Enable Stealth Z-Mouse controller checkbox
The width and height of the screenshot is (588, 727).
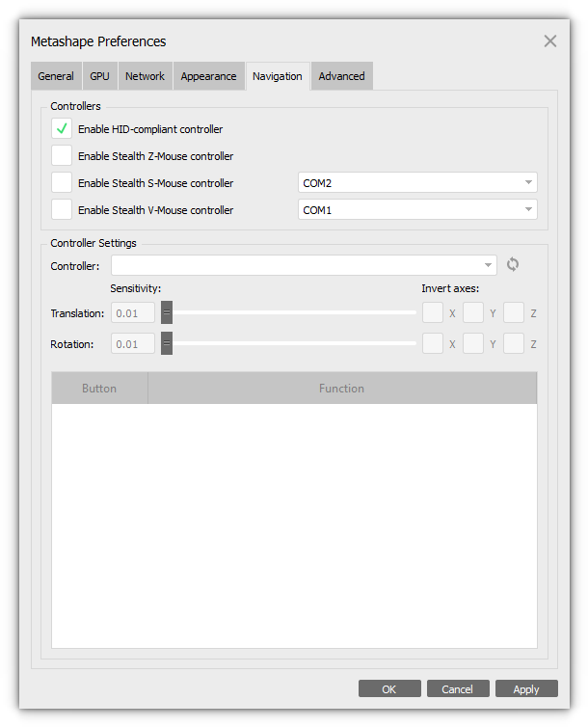tap(62, 155)
